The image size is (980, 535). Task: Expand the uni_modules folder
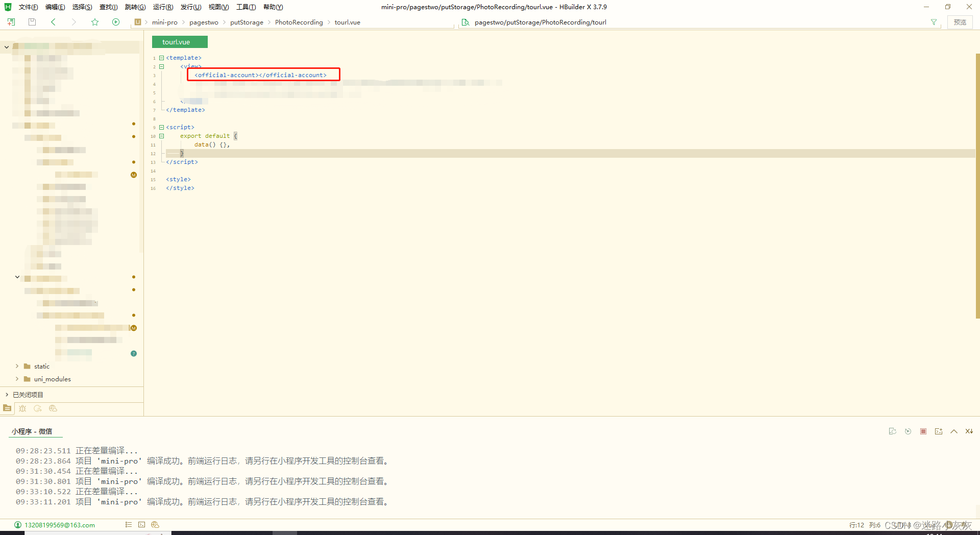pyautogui.click(x=17, y=379)
